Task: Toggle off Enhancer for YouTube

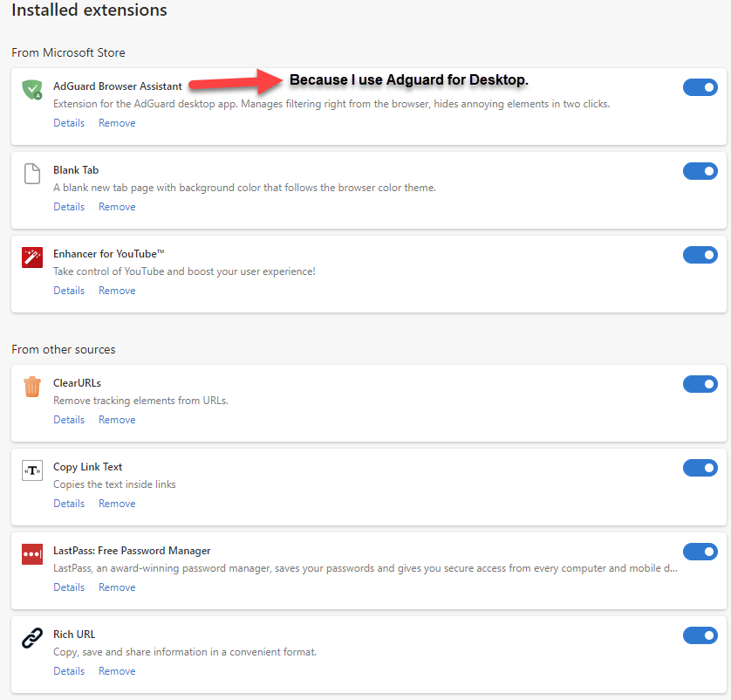Action: click(x=700, y=255)
